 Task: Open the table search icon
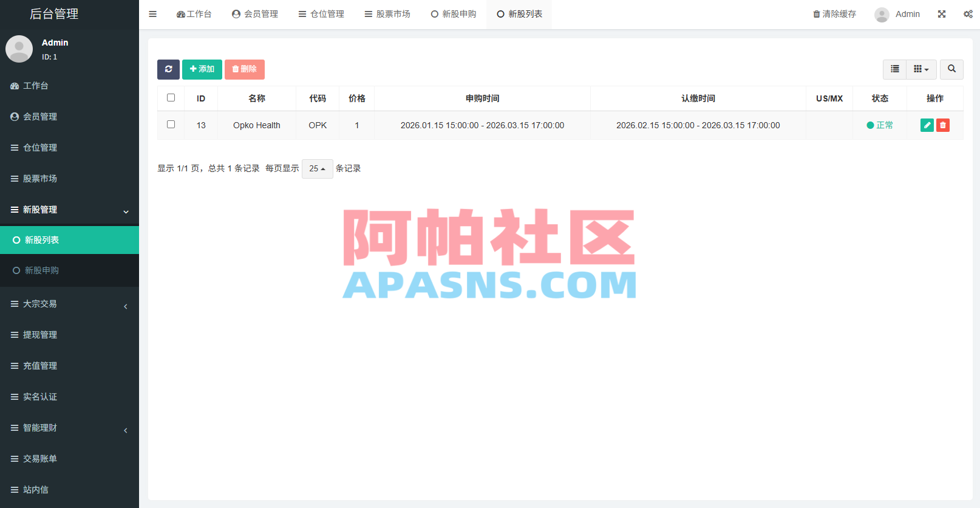(951, 69)
